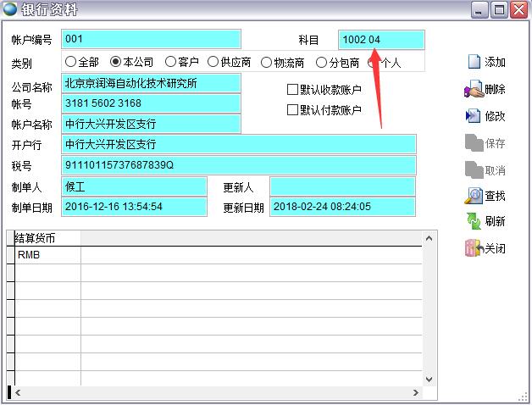Click the 帐户编号 field showing 001
The height and width of the screenshot is (405, 532).
click(x=151, y=39)
